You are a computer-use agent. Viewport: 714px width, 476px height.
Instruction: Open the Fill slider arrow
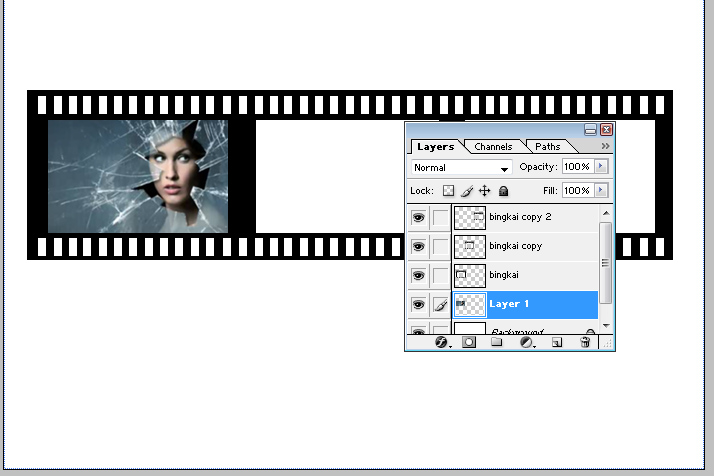coord(601,190)
